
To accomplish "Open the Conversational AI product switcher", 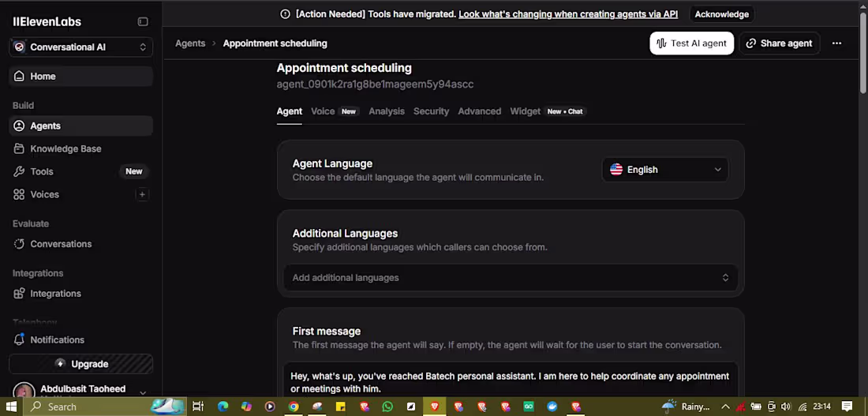I will coord(80,47).
